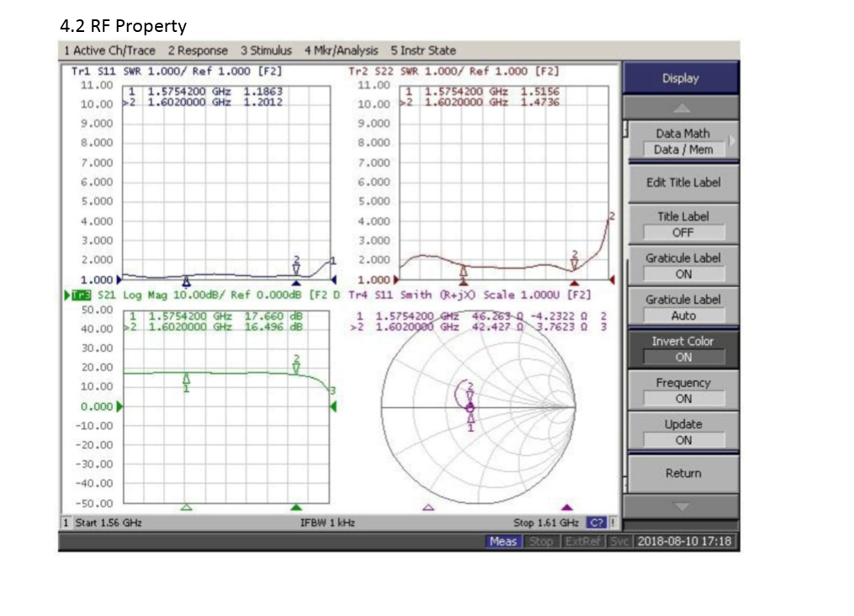Viewport: 854px width, 616px height.
Task: Click the date and time 2018-08-10 17:18
Action: click(685, 541)
